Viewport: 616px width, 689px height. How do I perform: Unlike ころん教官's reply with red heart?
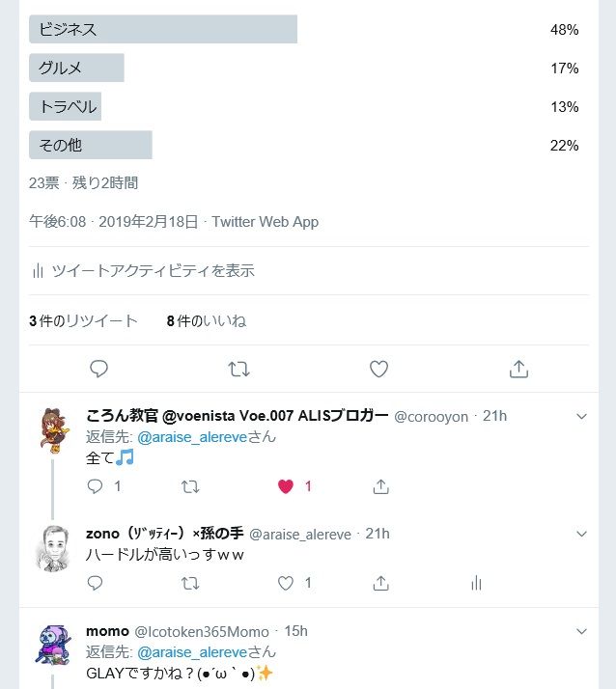pos(286,486)
